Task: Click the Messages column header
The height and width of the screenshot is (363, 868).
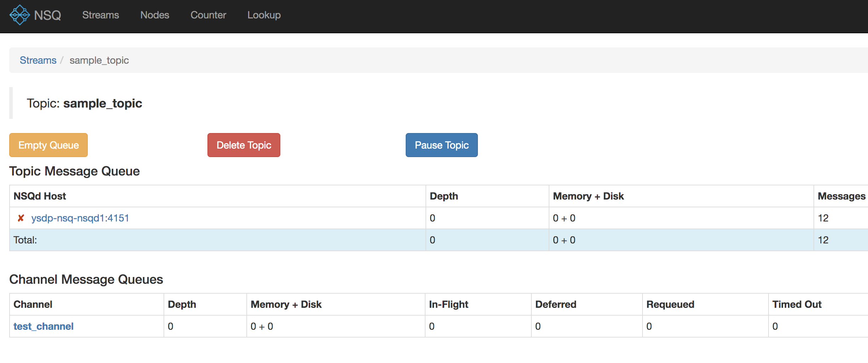Action: click(841, 196)
